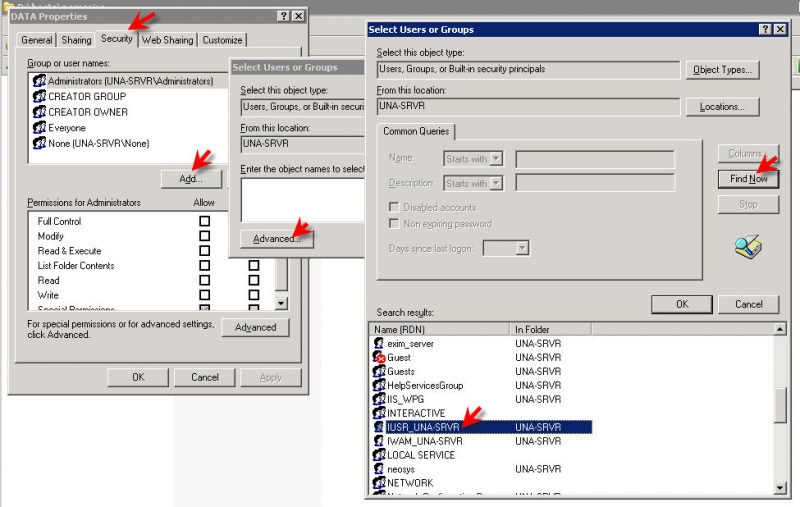Click Advanced button in DATA Properties
This screenshot has width=800, height=507.
click(x=255, y=327)
